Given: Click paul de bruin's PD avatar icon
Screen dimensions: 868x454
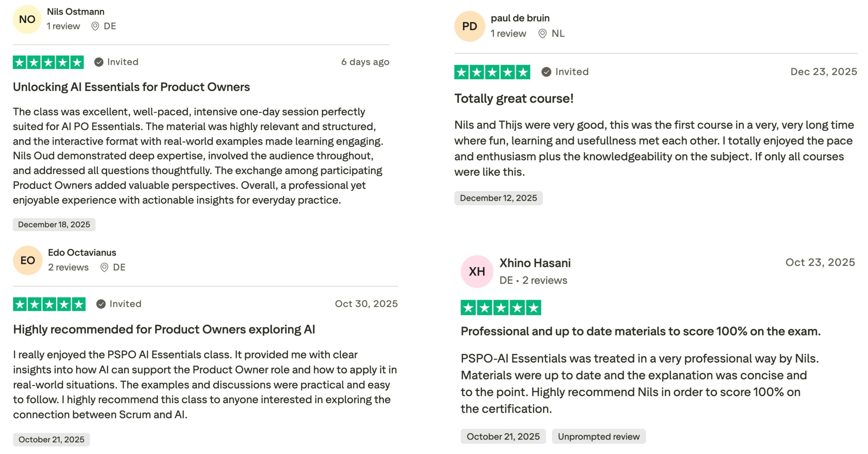Looking at the screenshot, I should coord(470,26).
